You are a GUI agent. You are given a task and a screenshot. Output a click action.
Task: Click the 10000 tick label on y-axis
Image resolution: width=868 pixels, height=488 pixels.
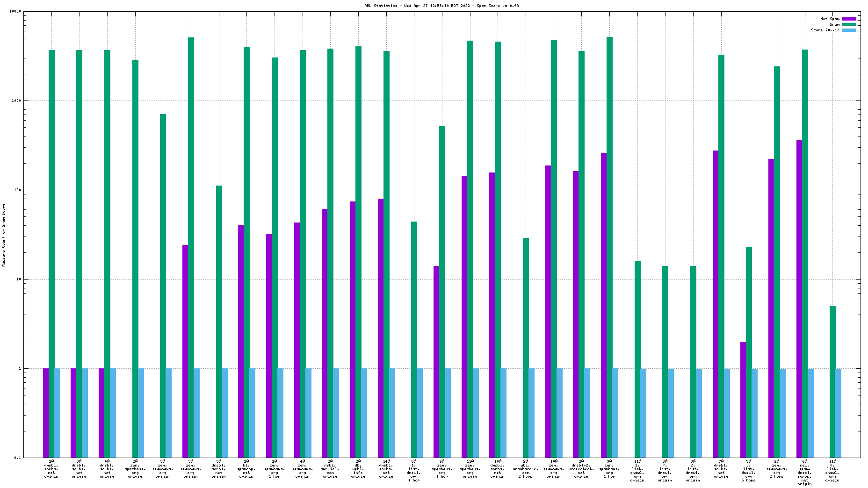coord(16,12)
